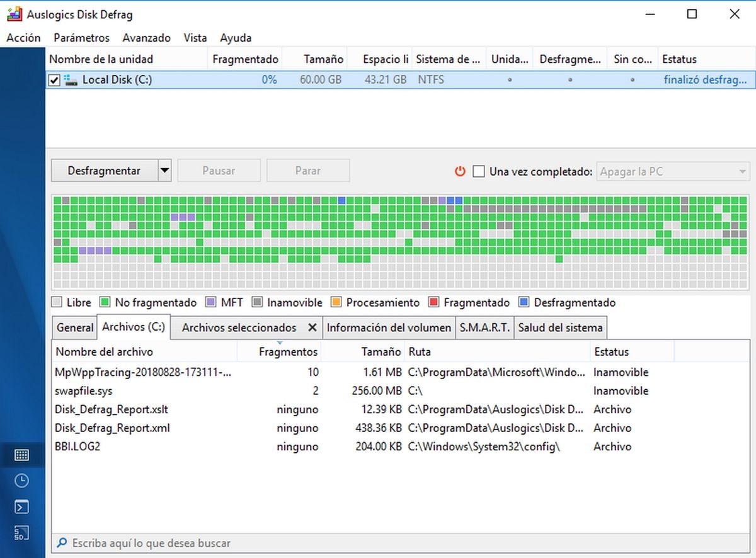Switch to the S.M.A.R.T. tab
Viewport: 756px width, 558px height.
484,327
